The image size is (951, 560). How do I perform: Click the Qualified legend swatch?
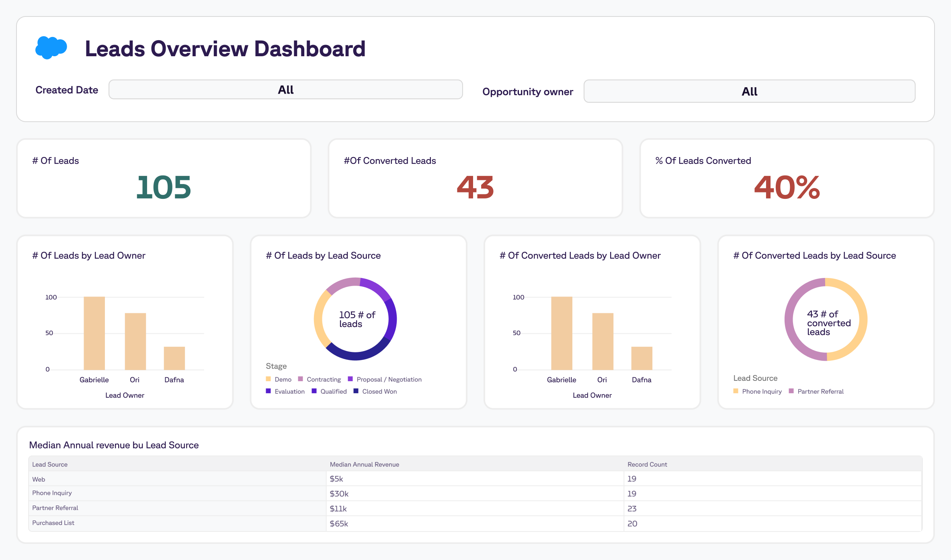[314, 391]
